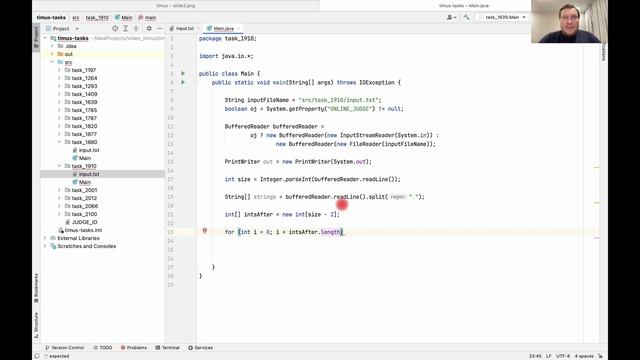640x360 pixels.
Task: Open the user account icon menu
Action: point(451,17)
